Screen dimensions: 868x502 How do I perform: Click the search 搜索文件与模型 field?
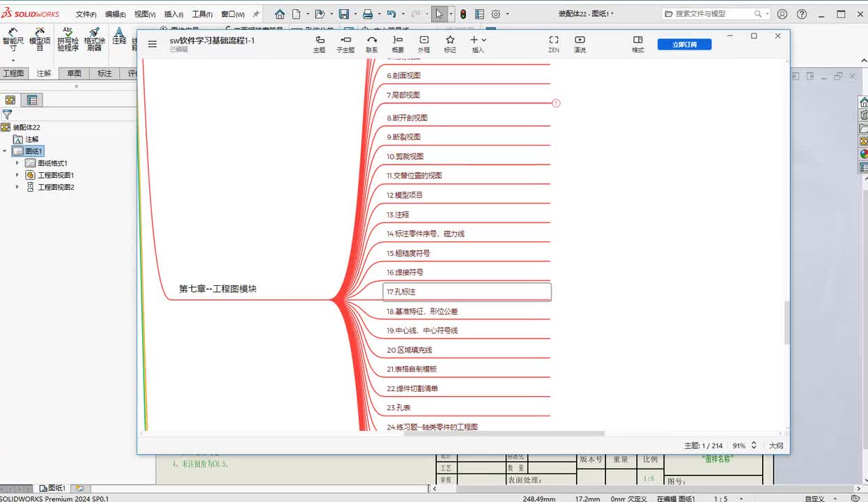click(715, 14)
